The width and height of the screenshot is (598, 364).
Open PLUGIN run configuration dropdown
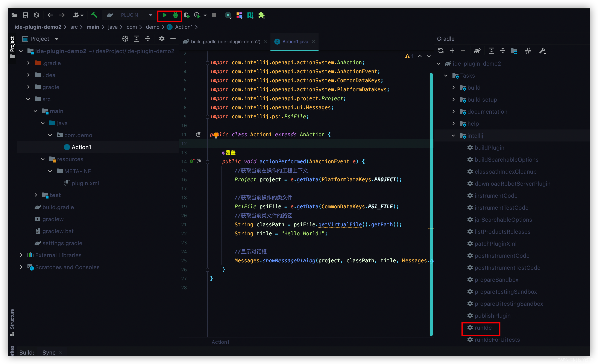150,15
